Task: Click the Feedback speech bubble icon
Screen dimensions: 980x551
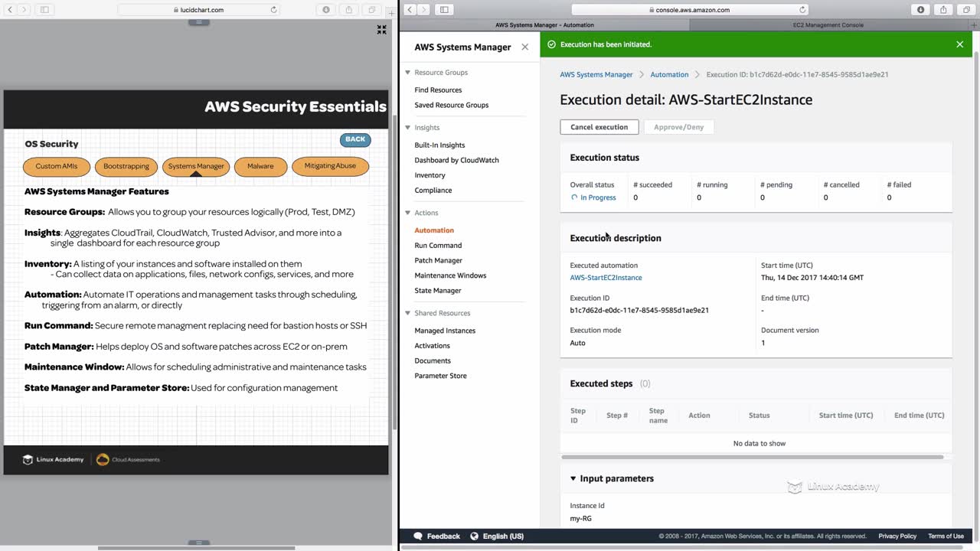Action: (x=418, y=536)
